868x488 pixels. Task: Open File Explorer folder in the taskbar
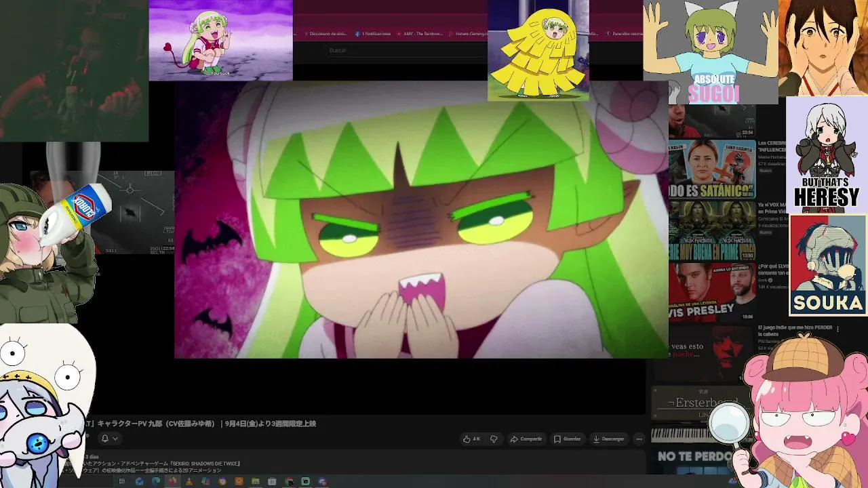[255, 481]
